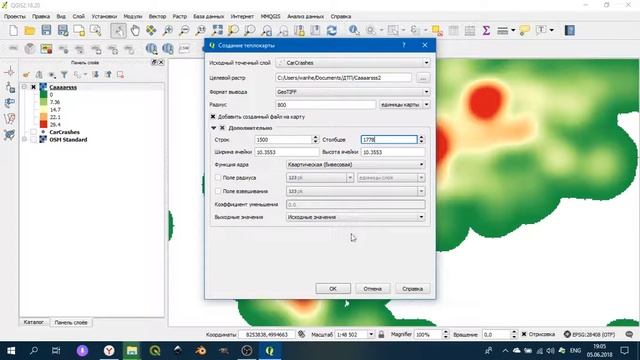Open the Слой menu
Image resolution: width=640 pixels, height=360 pixels.
pyautogui.click(x=79, y=16)
